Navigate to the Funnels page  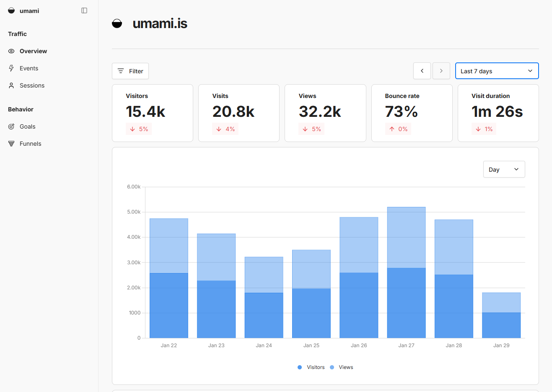pos(30,144)
